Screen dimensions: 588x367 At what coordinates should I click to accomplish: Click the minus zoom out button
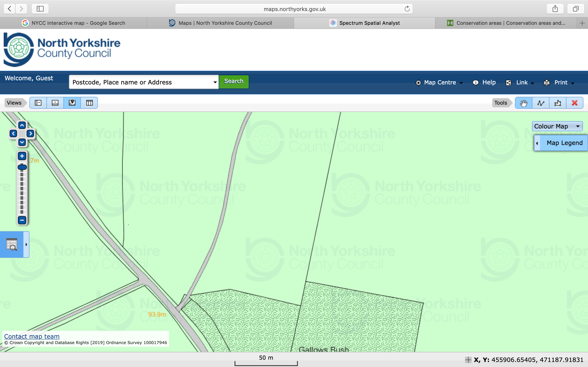tap(22, 220)
